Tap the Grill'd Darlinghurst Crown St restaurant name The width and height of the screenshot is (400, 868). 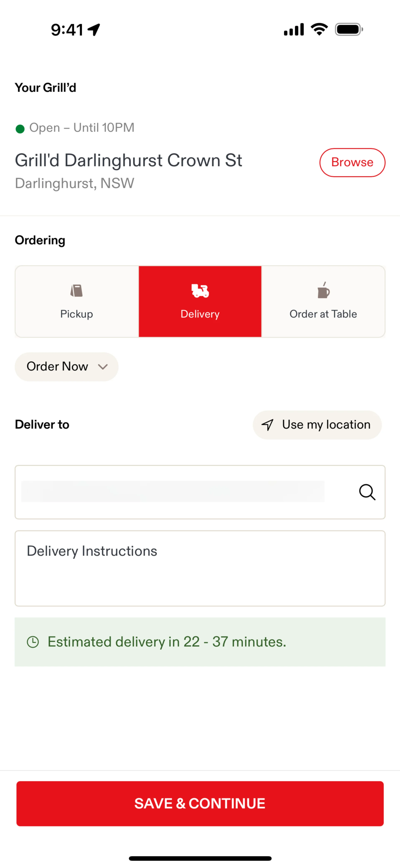129,160
